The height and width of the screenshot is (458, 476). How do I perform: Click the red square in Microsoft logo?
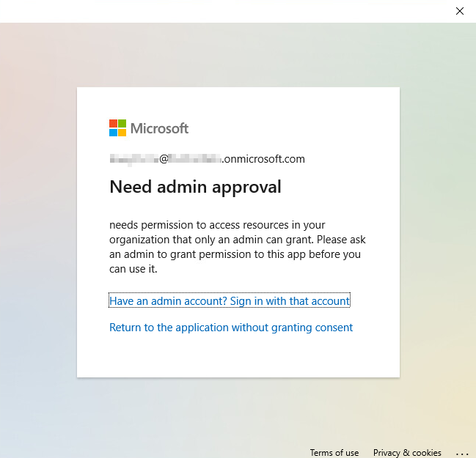[x=113, y=124]
